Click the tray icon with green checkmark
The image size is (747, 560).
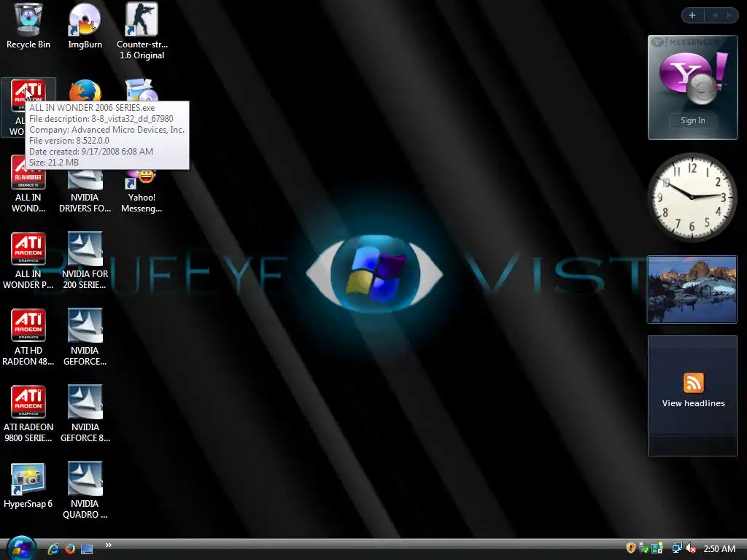[643, 548]
